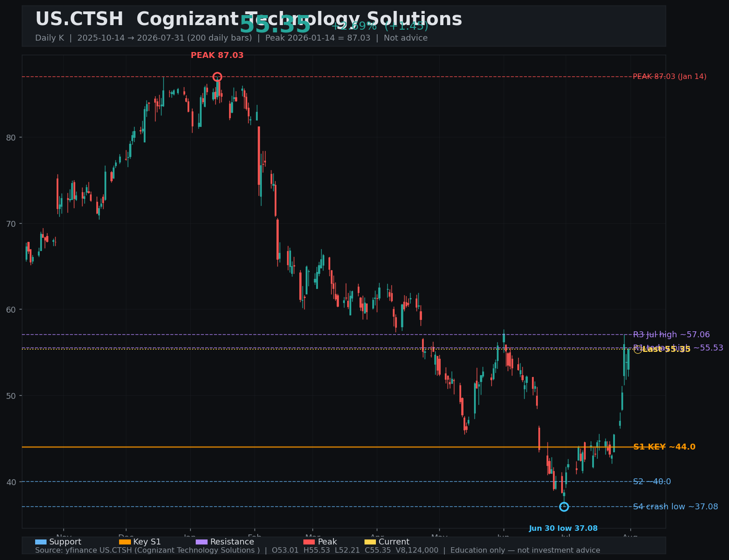Click the blue Support legend swatch
The image size is (729, 560).
click(x=41, y=542)
